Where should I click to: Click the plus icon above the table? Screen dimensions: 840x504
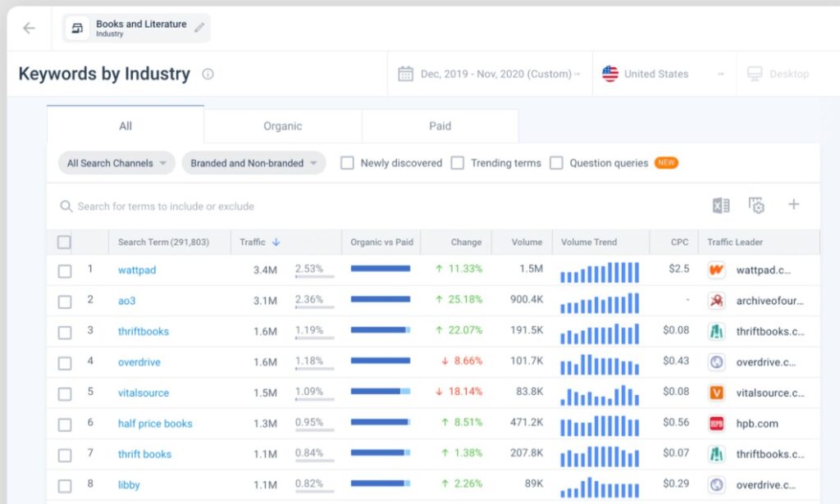tap(793, 204)
